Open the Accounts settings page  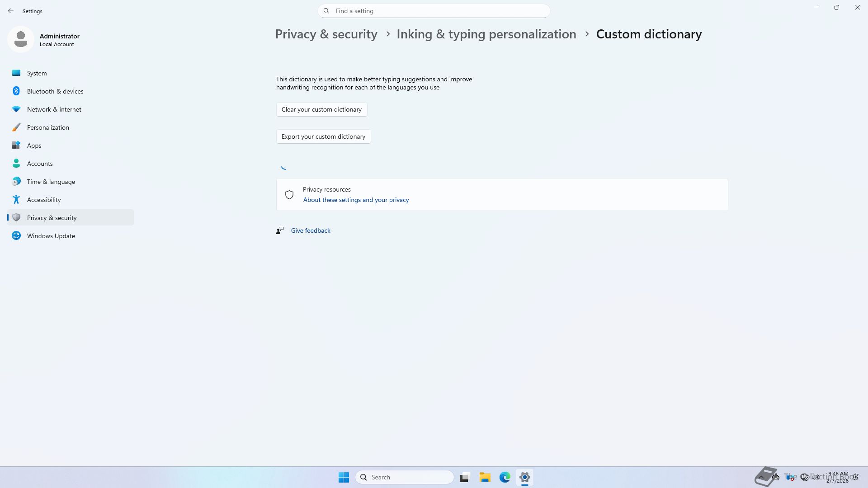point(40,164)
